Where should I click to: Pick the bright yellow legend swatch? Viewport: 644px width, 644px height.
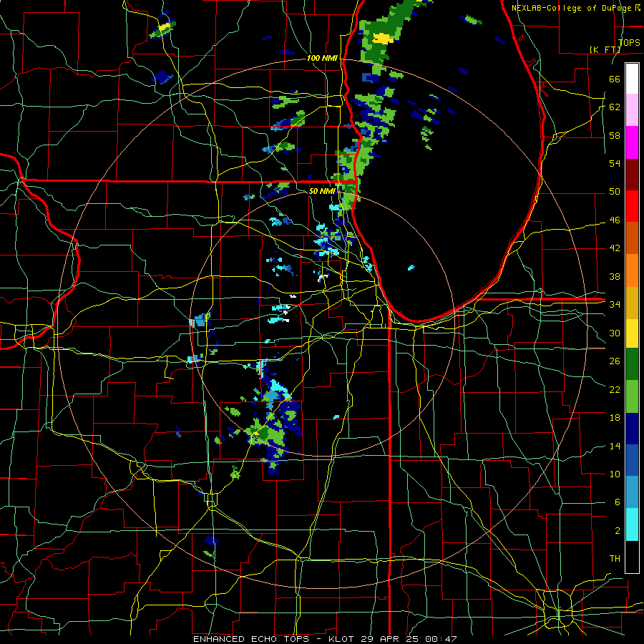pyautogui.click(x=632, y=333)
